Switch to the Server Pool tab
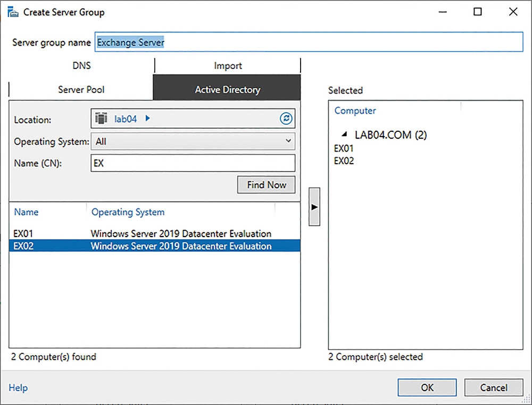 [x=81, y=89]
